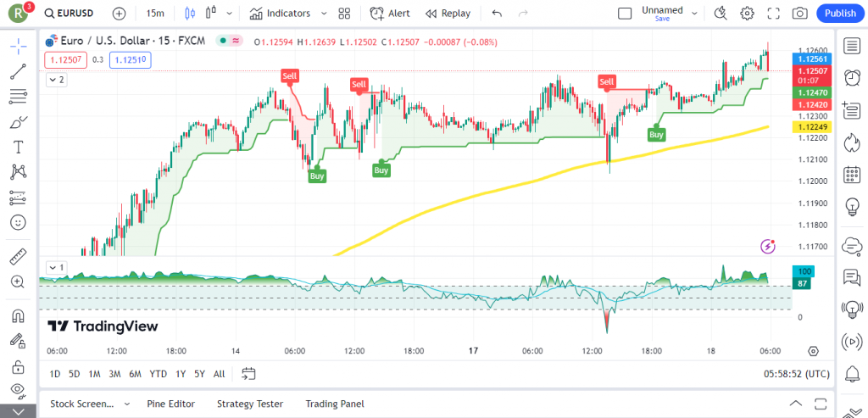The height and width of the screenshot is (418, 868).
Task: Open quick search icon
Action: [721, 14]
